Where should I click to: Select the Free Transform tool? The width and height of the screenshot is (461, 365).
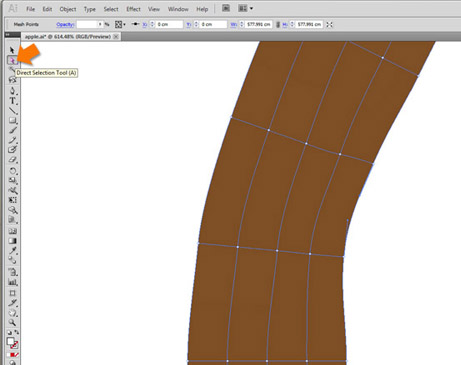12,200
